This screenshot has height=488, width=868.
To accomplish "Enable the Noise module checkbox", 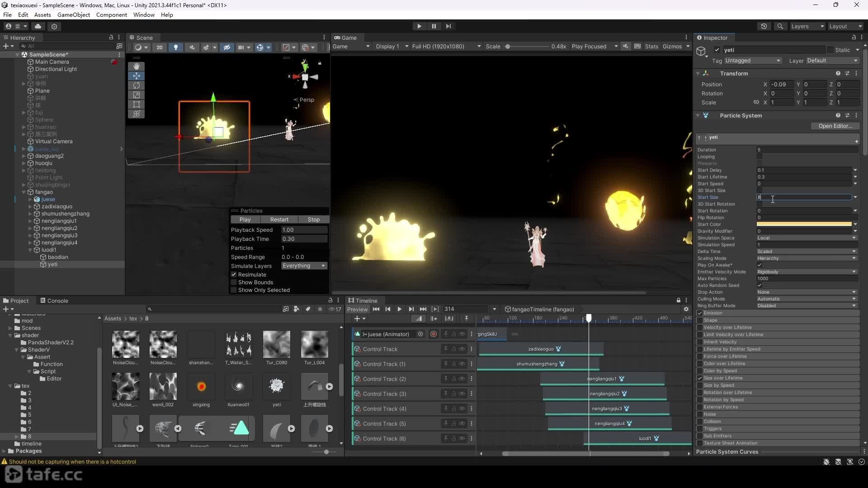I will pos(700,414).
